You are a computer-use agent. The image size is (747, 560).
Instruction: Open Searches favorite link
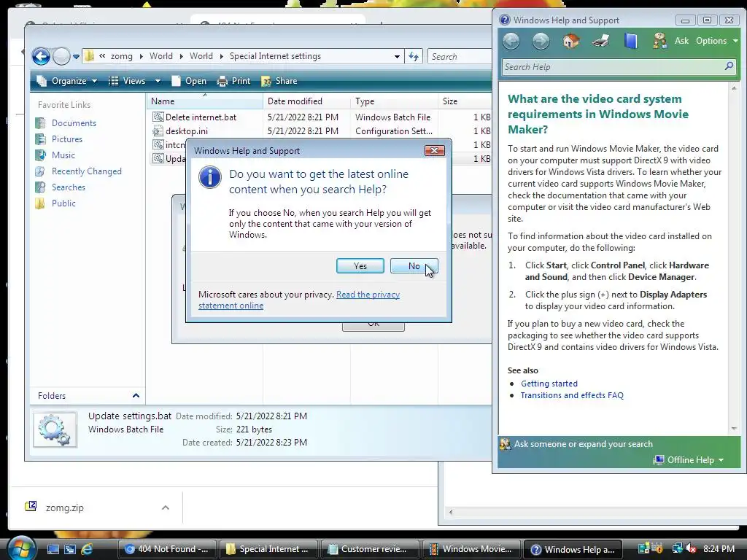[x=69, y=187]
